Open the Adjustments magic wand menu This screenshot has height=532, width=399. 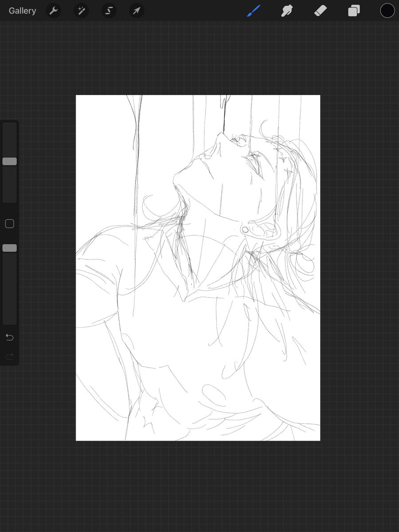click(x=81, y=11)
